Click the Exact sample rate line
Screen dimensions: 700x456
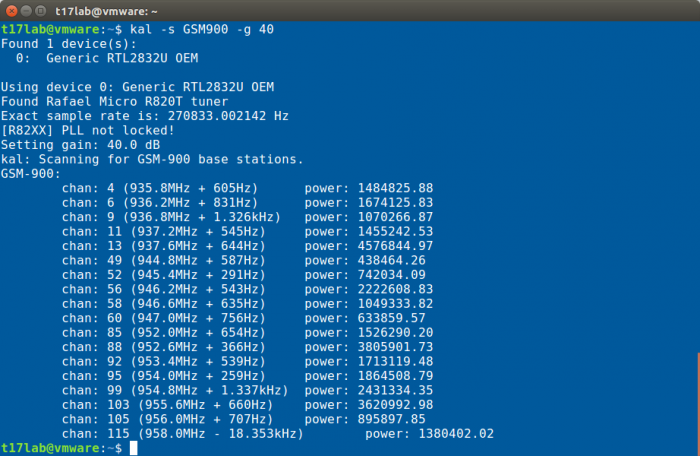[x=145, y=116]
